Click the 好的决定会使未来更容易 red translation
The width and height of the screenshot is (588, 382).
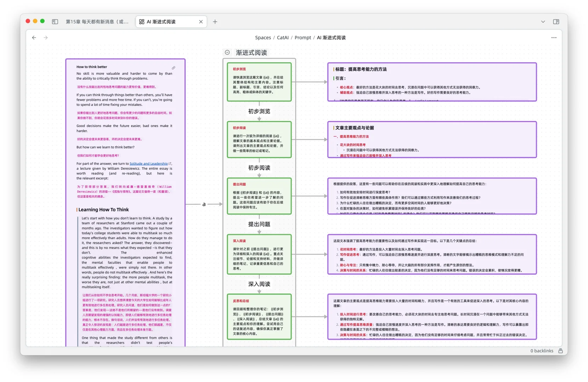[x=109, y=139]
